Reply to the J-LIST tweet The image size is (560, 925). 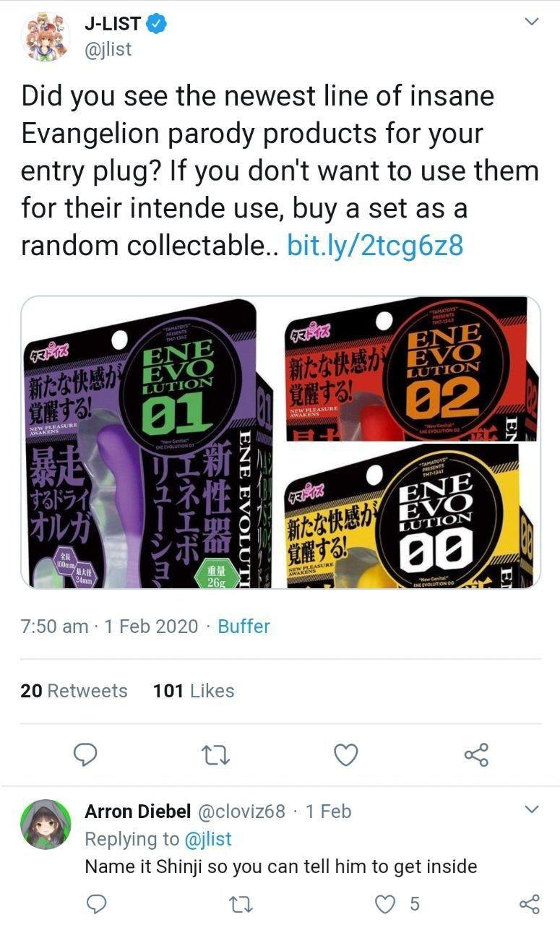pos(86,755)
